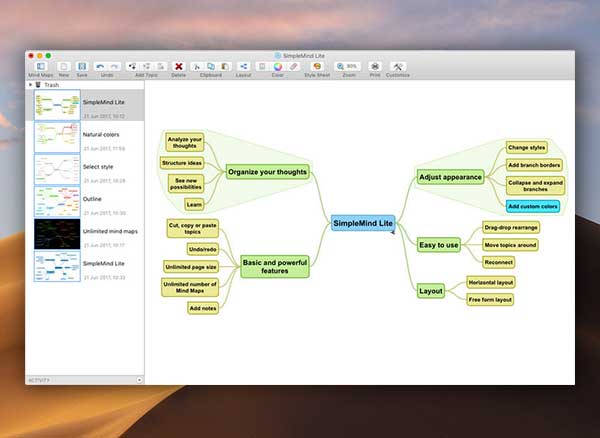
Task: Open the Natural colors map thumbnail
Action: click(57, 137)
